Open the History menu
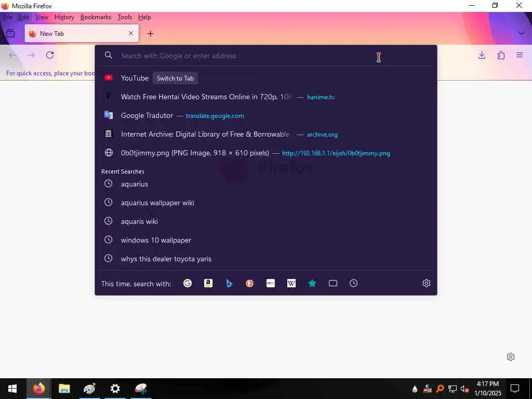 coord(64,17)
